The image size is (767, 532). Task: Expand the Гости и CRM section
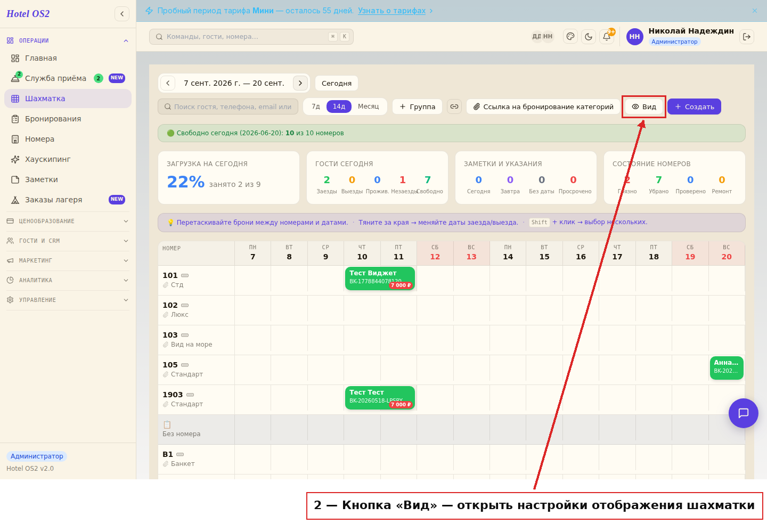[68, 241]
